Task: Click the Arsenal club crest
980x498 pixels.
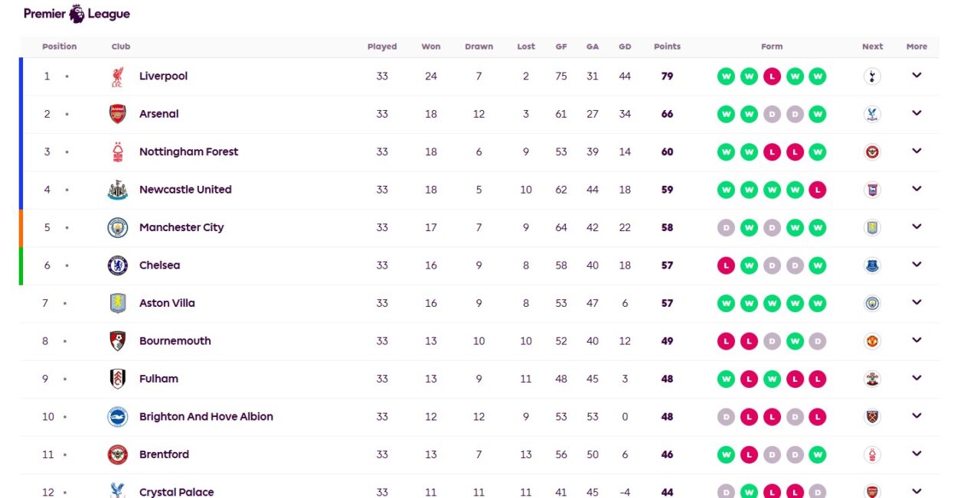Action: (x=117, y=114)
